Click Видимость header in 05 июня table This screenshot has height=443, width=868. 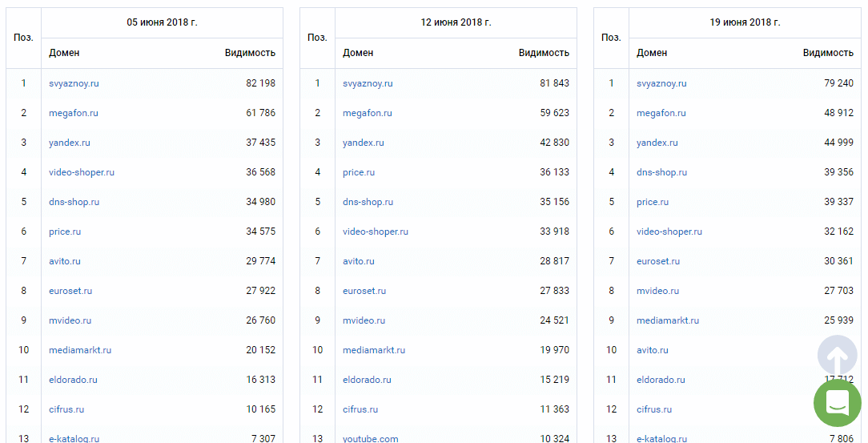point(250,53)
